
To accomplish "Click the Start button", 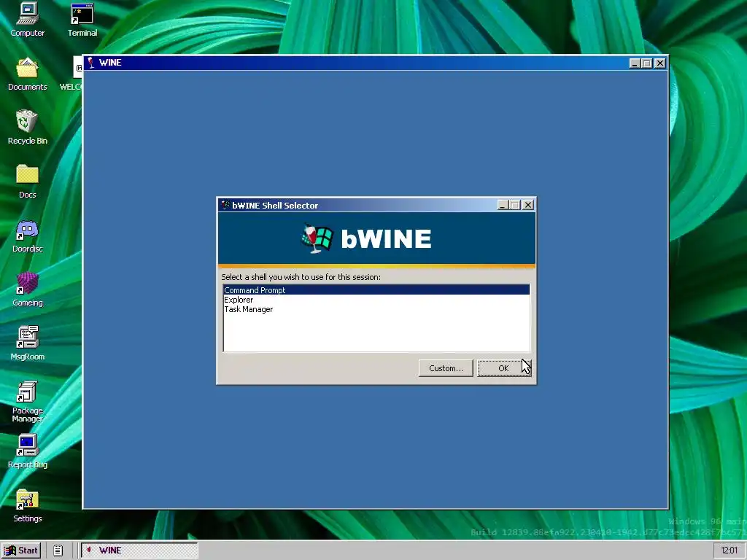I will coord(21,551).
